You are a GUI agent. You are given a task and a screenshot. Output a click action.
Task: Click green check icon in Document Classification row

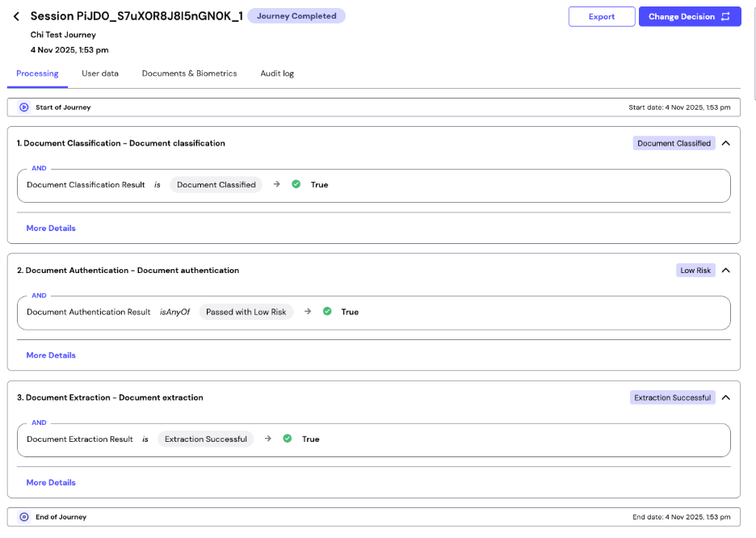pyautogui.click(x=296, y=184)
